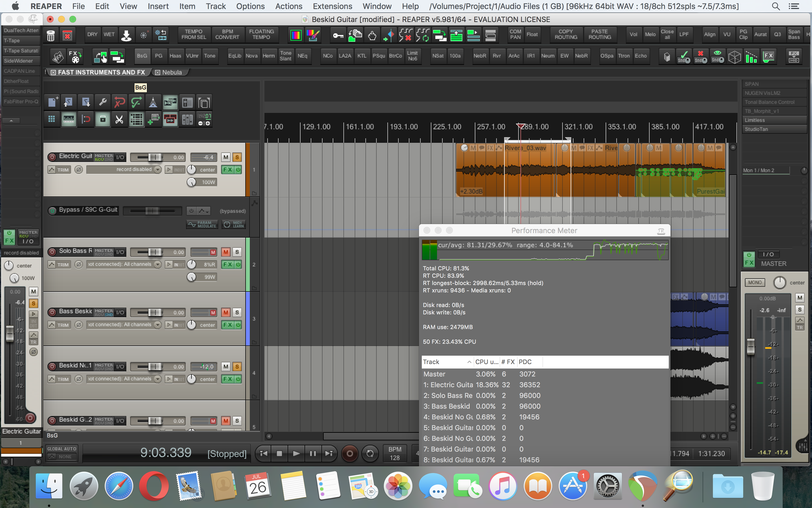Open input channels dropdown on Beskid No..1 track

[x=157, y=379]
